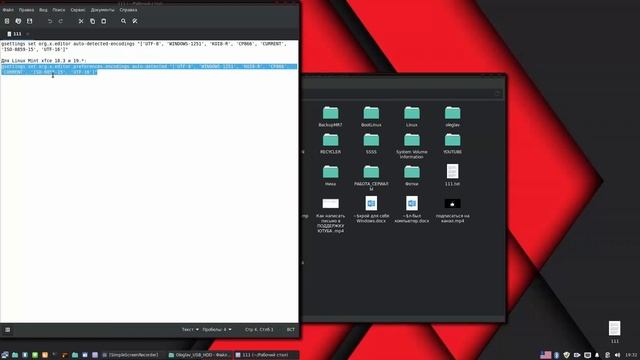Close the 111 document tab
Image resolution: width=640 pixels, height=360 pixels.
28,34
